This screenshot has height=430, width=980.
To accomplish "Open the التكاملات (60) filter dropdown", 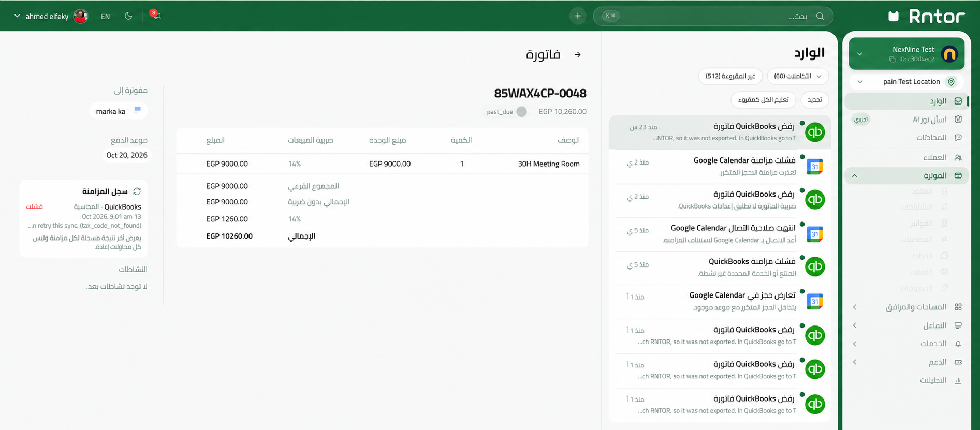I will click(798, 76).
